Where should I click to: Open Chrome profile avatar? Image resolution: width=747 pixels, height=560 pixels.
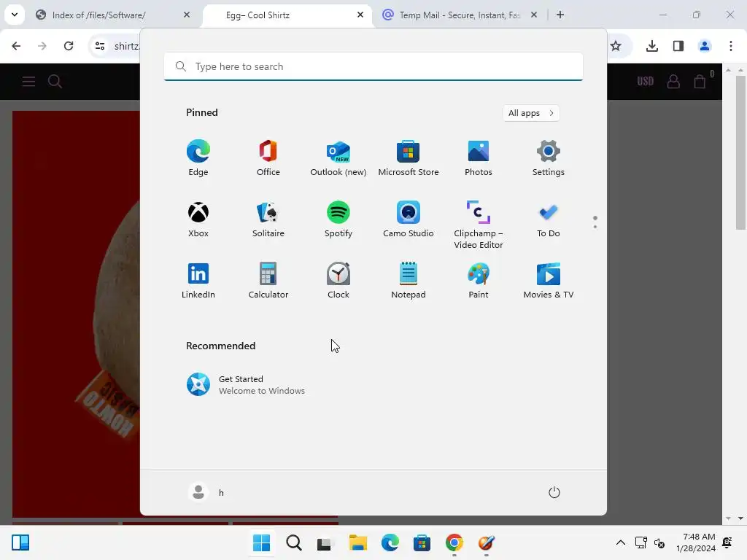705,46
